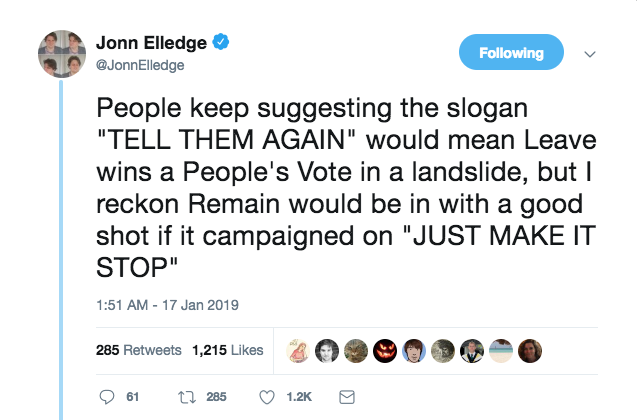Screen dimensions: 637x420
Task: Click the cartoon brown-haired face avatar
Action: [414, 350]
